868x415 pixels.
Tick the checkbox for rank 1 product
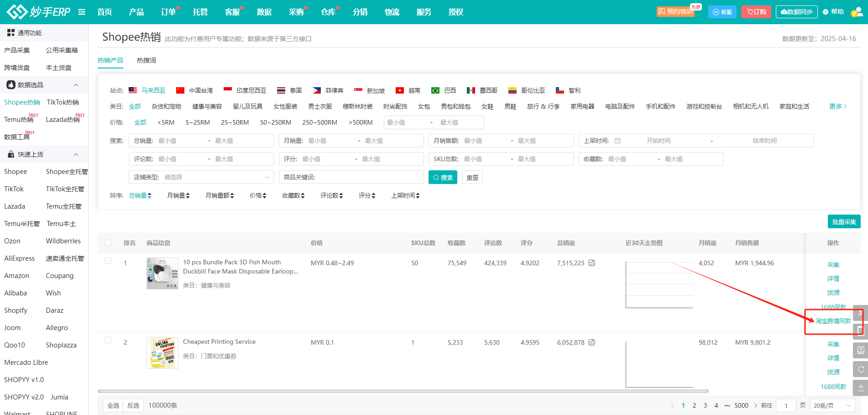(108, 261)
